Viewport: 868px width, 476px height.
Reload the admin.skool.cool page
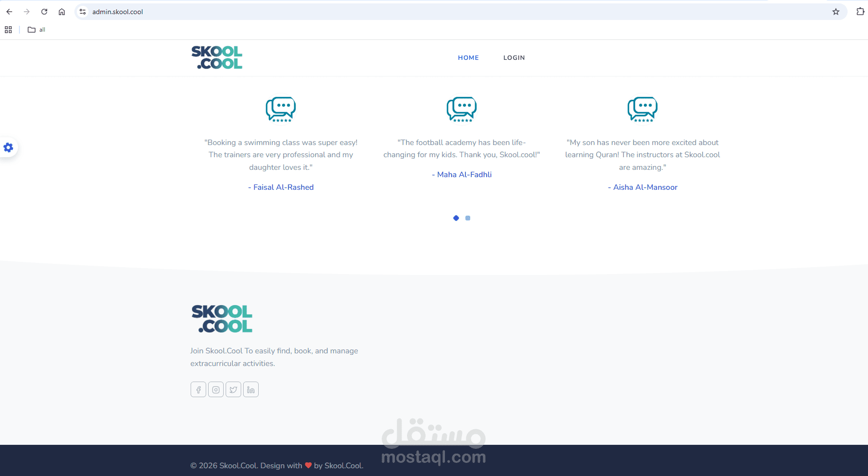click(44, 12)
